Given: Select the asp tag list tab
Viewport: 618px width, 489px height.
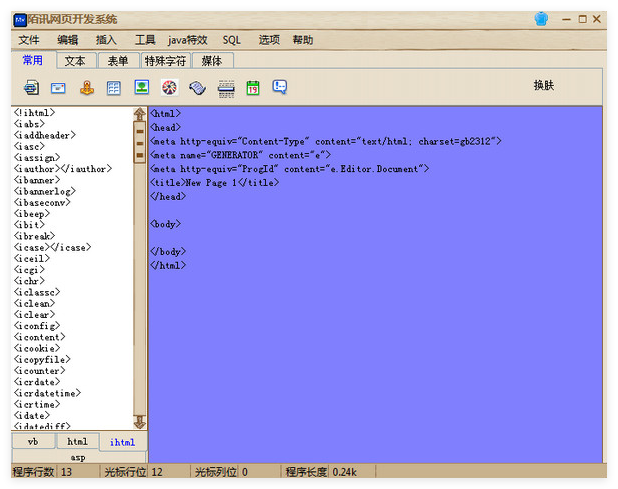Looking at the screenshot, I should [78, 457].
